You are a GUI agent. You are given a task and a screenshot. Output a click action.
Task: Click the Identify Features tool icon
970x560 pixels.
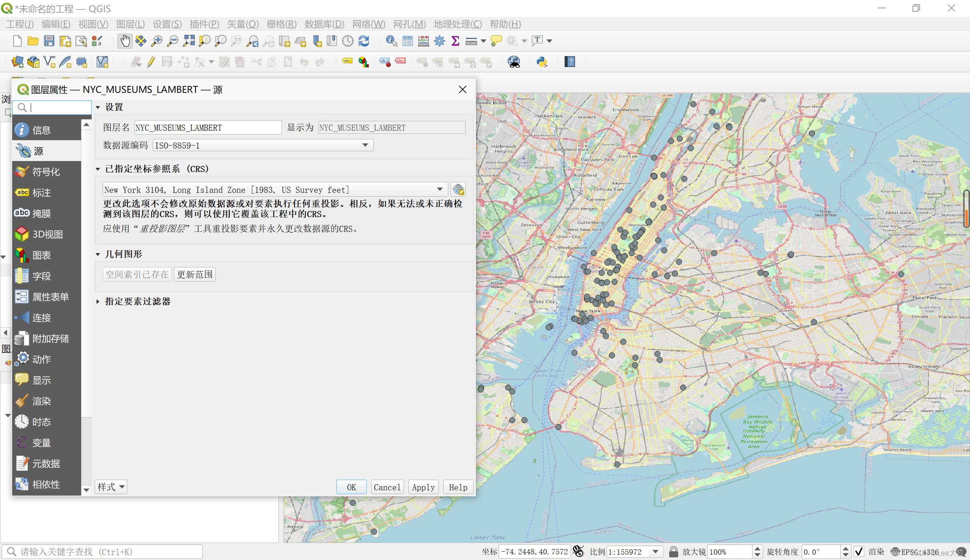pyautogui.click(x=391, y=41)
